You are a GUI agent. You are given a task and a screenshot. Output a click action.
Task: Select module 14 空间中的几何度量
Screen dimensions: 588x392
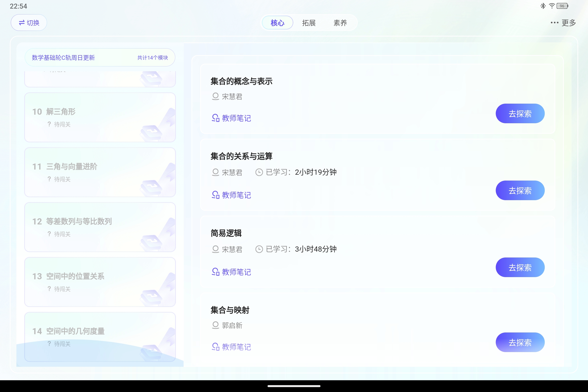pyautogui.click(x=100, y=337)
